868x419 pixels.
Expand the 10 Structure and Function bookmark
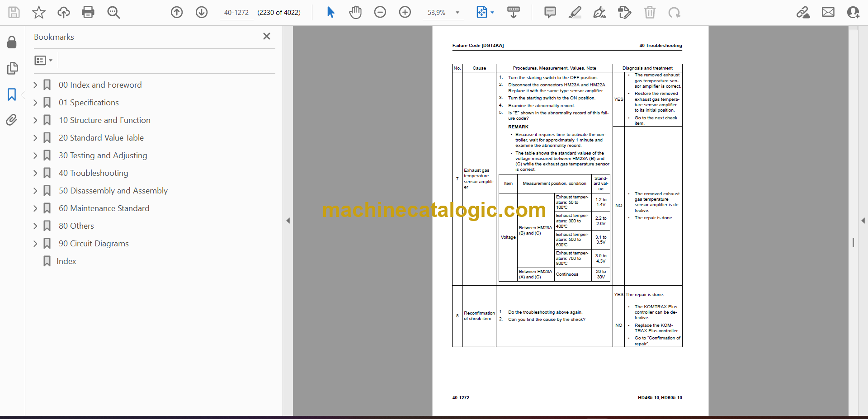point(35,120)
